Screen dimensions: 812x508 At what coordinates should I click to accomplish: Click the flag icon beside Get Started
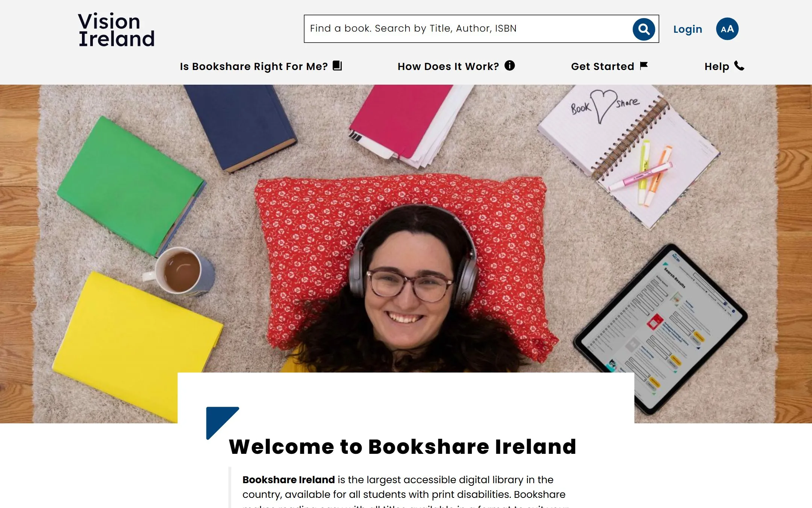pyautogui.click(x=644, y=66)
